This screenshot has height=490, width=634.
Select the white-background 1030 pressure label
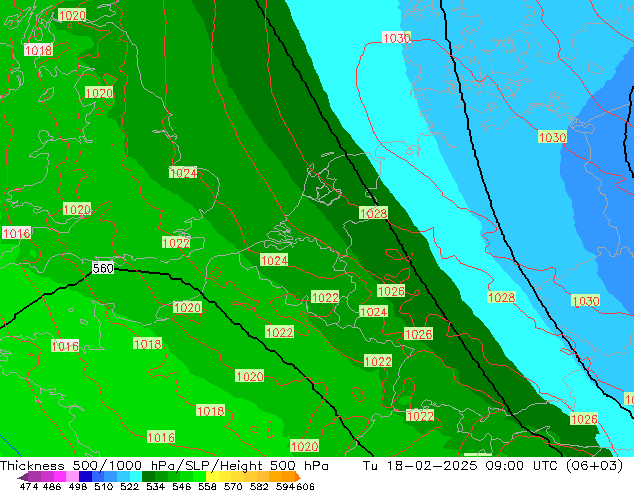point(397,38)
